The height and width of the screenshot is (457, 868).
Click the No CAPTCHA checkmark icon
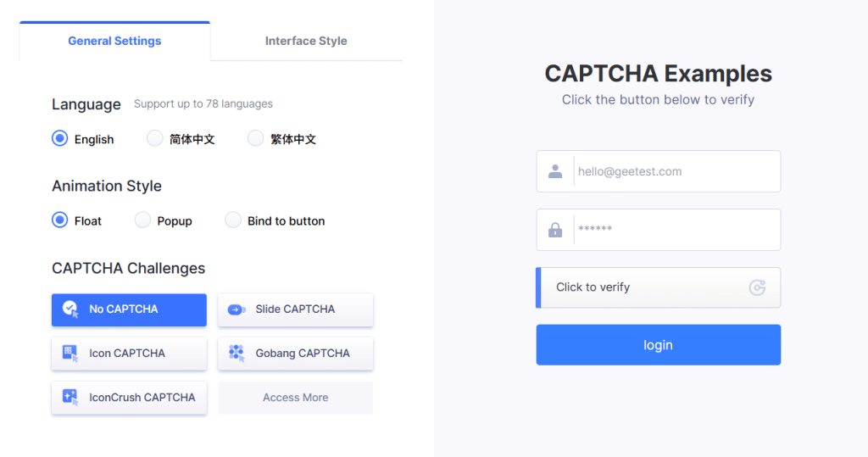[70, 309]
